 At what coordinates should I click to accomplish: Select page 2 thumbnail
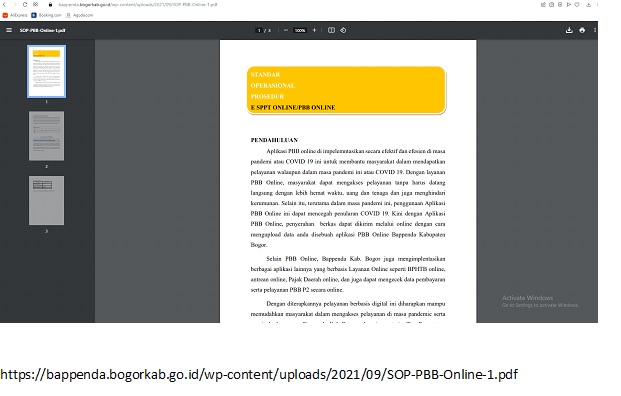pos(46,136)
